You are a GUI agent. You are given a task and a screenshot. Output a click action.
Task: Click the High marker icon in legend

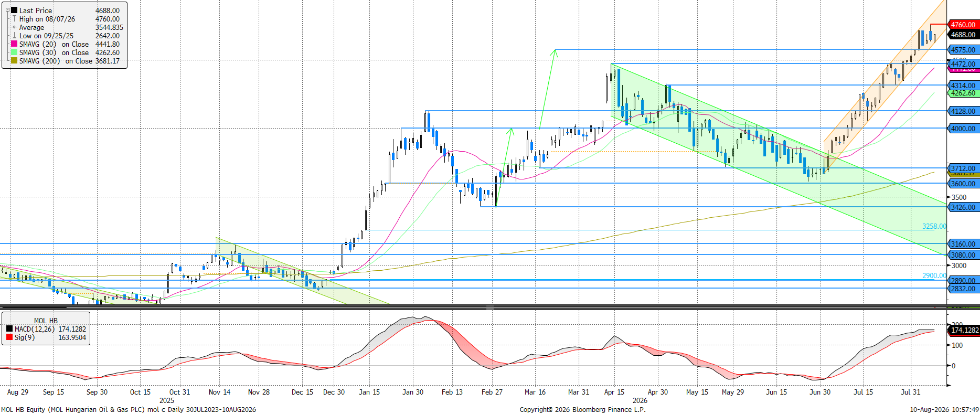(x=14, y=19)
